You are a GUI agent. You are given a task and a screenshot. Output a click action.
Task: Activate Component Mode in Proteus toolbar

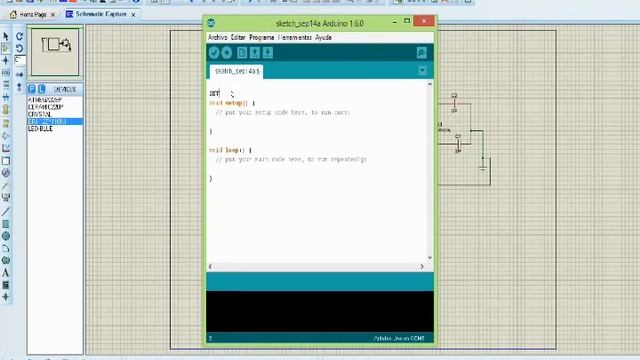pos(6,48)
